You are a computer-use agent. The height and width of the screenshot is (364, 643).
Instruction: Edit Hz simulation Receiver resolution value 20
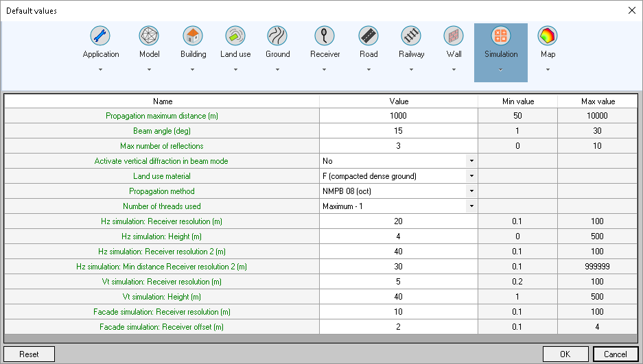click(398, 221)
